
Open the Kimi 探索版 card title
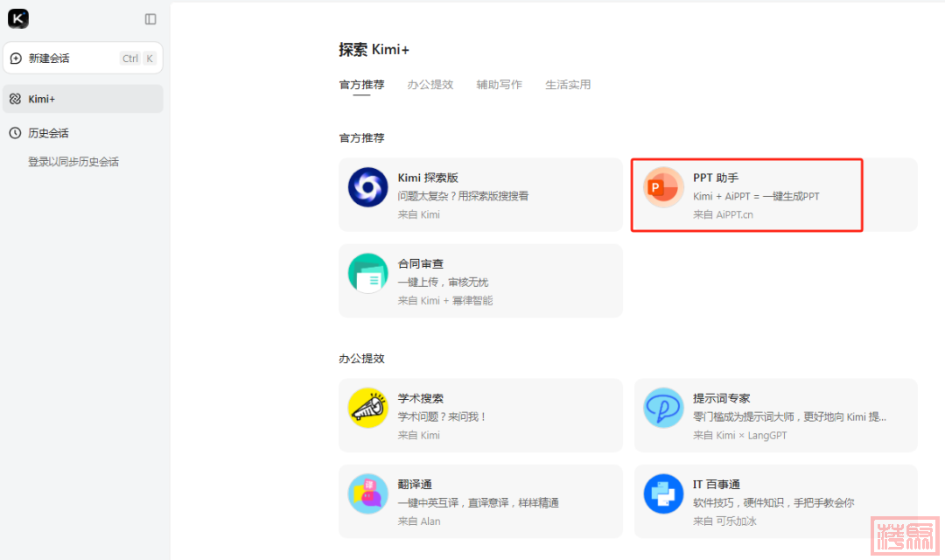pos(428,178)
